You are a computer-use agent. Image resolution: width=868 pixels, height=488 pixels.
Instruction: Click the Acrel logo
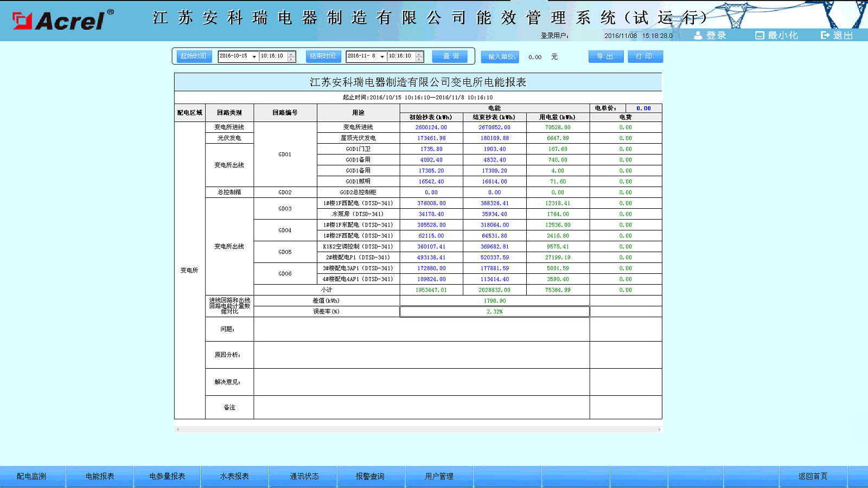pos(62,21)
